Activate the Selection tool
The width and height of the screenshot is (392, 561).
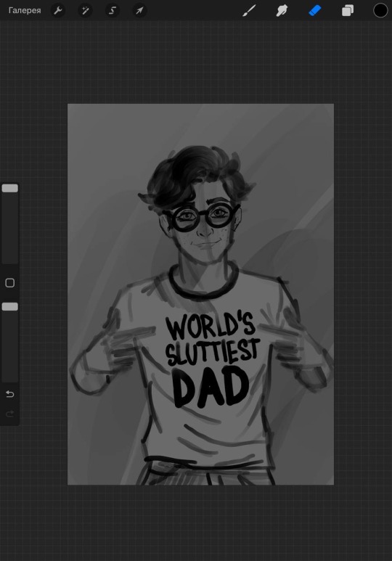click(113, 10)
